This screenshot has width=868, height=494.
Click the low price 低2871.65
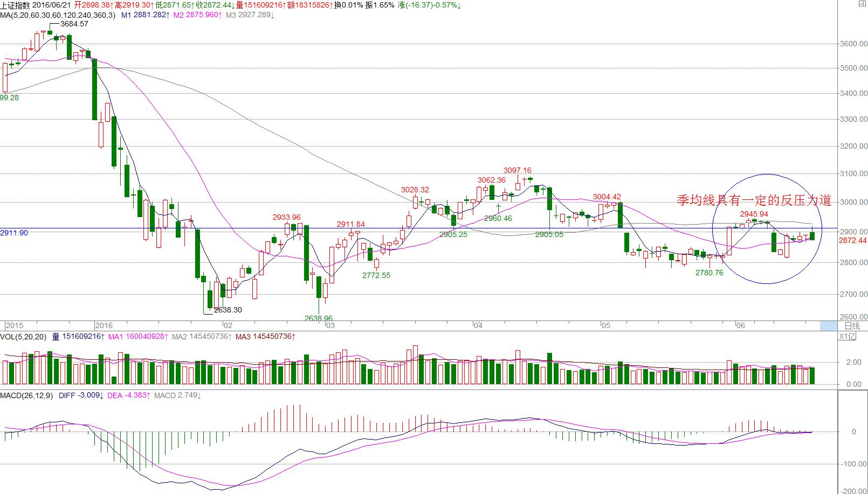[175, 5]
